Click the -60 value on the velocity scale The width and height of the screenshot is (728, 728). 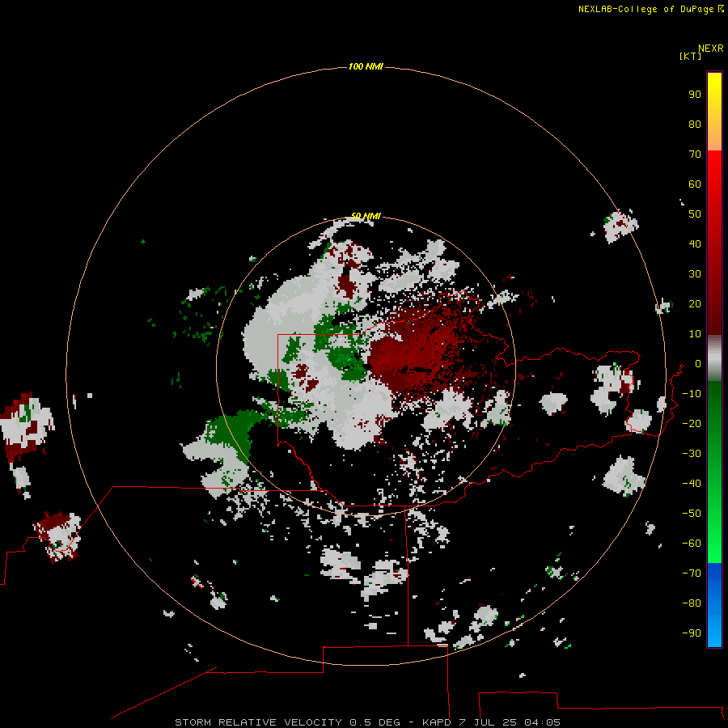[x=692, y=544]
